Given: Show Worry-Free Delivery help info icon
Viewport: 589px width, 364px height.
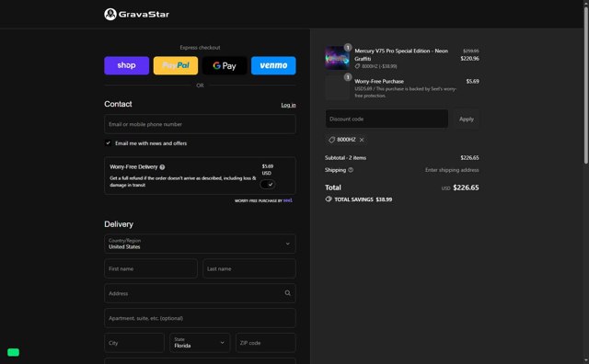Looking at the screenshot, I should [x=162, y=167].
